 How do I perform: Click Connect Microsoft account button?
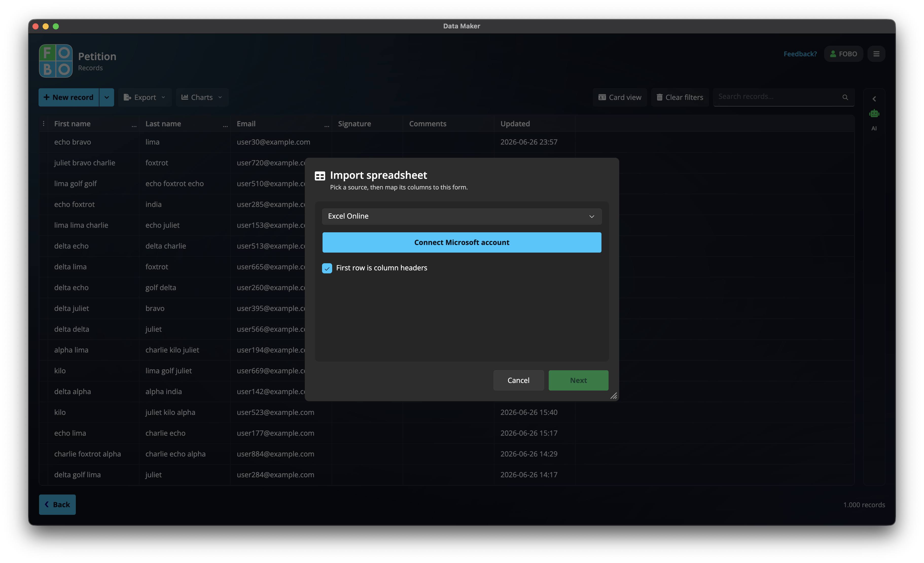[x=462, y=242]
